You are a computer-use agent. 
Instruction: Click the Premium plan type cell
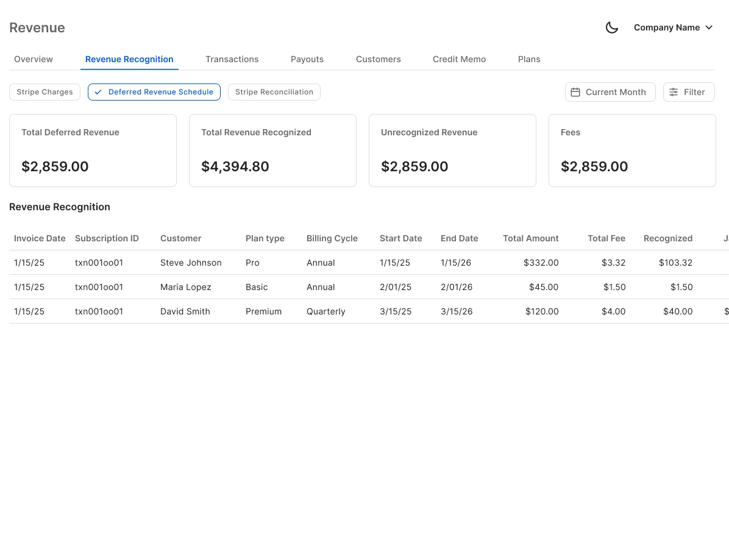click(263, 311)
